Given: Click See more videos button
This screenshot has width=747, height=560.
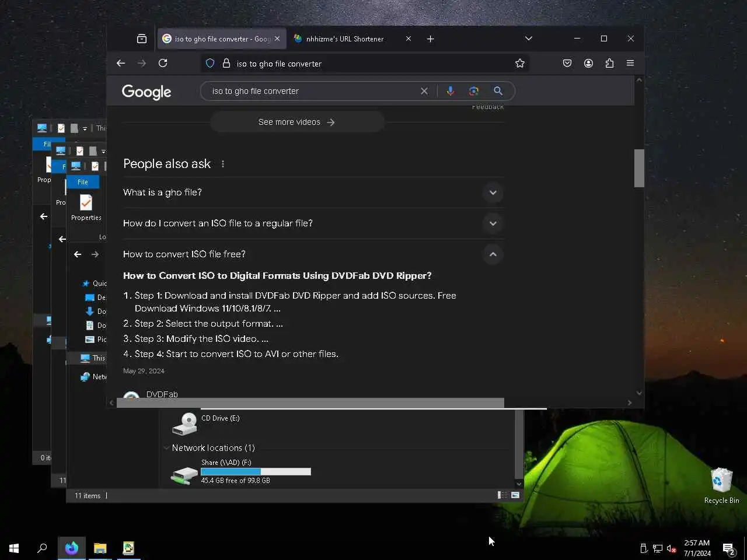Looking at the screenshot, I should (297, 122).
